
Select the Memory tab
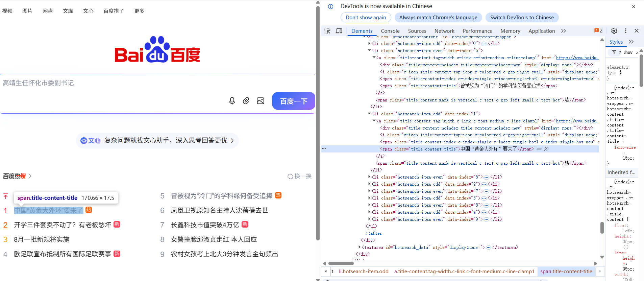pos(510,31)
